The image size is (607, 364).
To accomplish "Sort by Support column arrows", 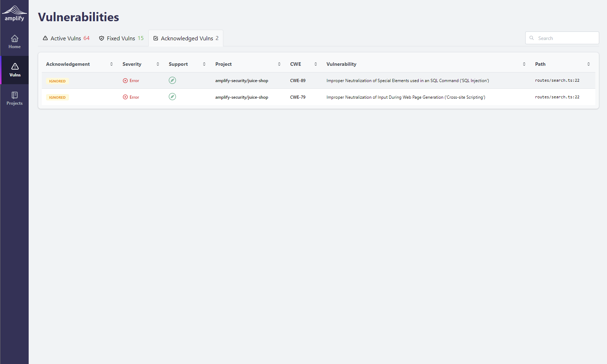I will point(204,64).
